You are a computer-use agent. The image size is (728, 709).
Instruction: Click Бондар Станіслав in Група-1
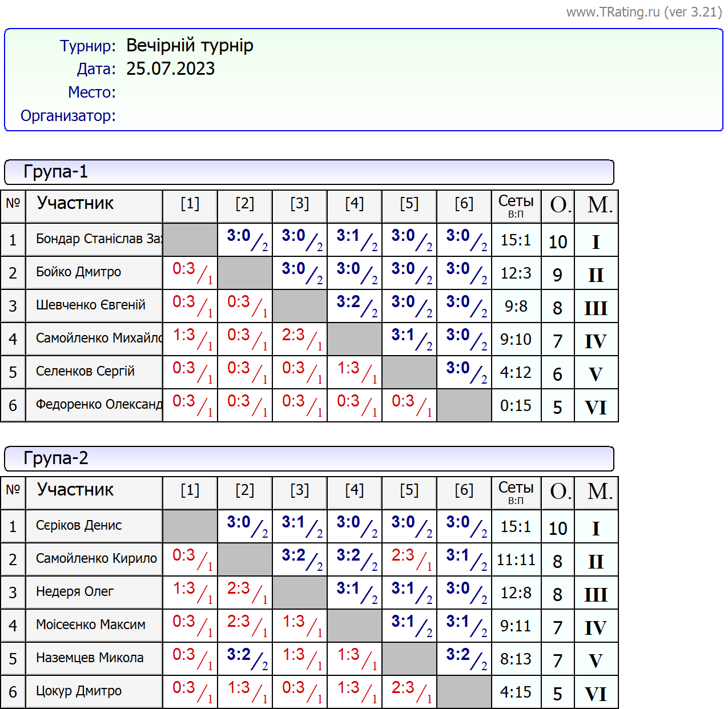[x=98, y=239]
